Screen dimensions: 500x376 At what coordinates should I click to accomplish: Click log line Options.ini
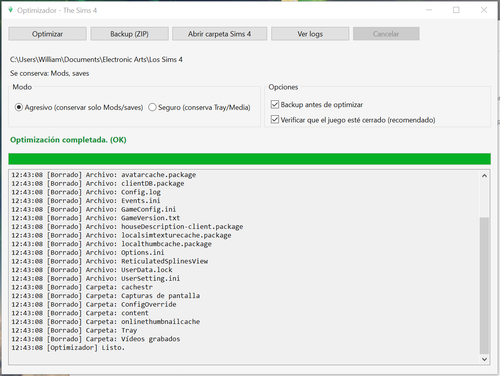(88, 253)
